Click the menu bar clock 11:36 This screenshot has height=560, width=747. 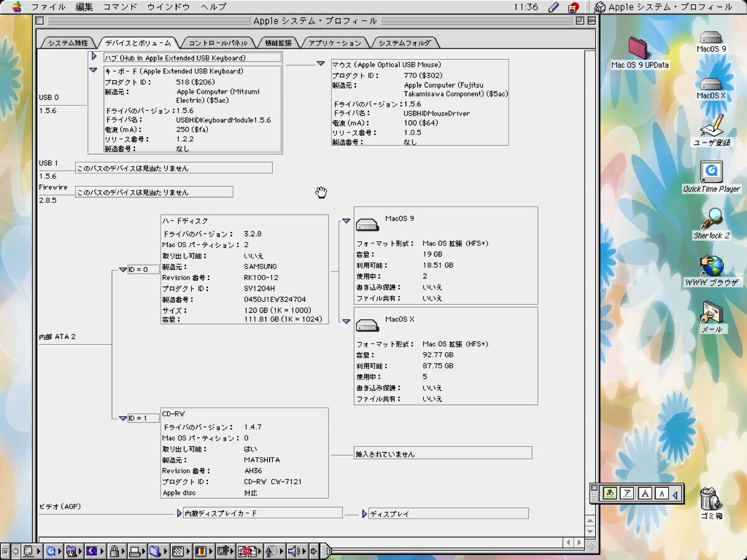526,7
